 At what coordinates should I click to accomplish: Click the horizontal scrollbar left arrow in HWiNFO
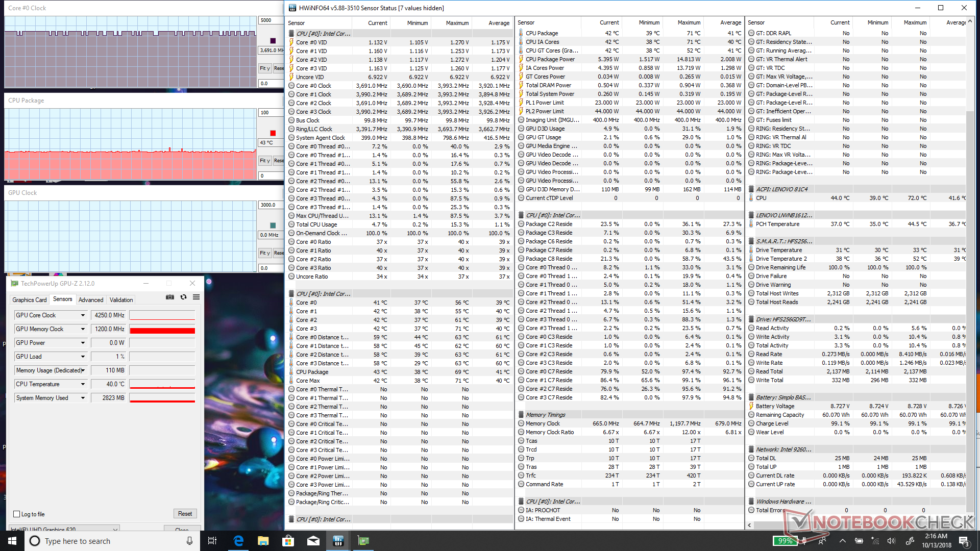(x=749, y=525)
